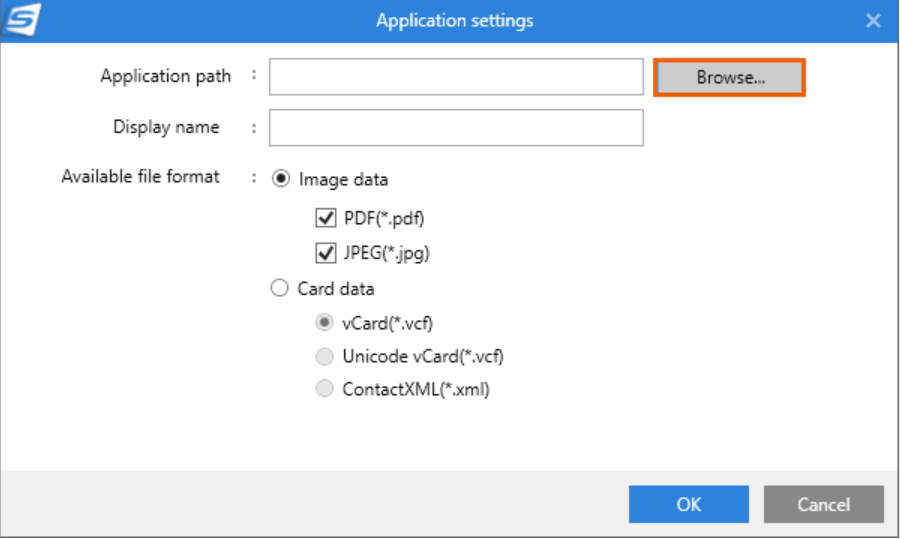Click the 'Card data' label text

tap(335, 289)
